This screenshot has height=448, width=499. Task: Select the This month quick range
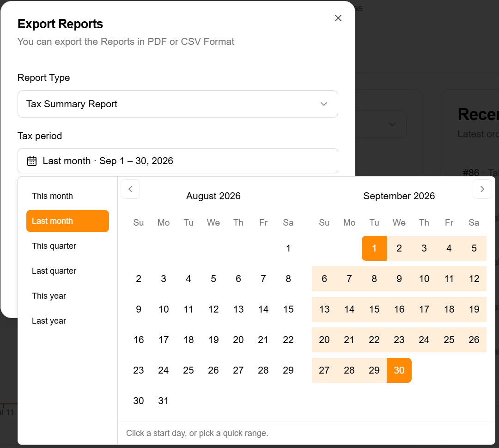[x=67, y=196]
